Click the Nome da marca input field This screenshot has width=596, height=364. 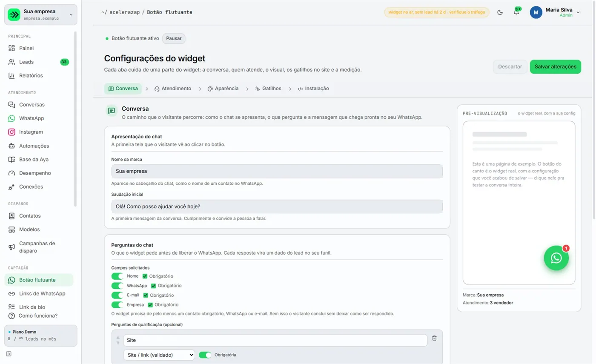point(277,171)
